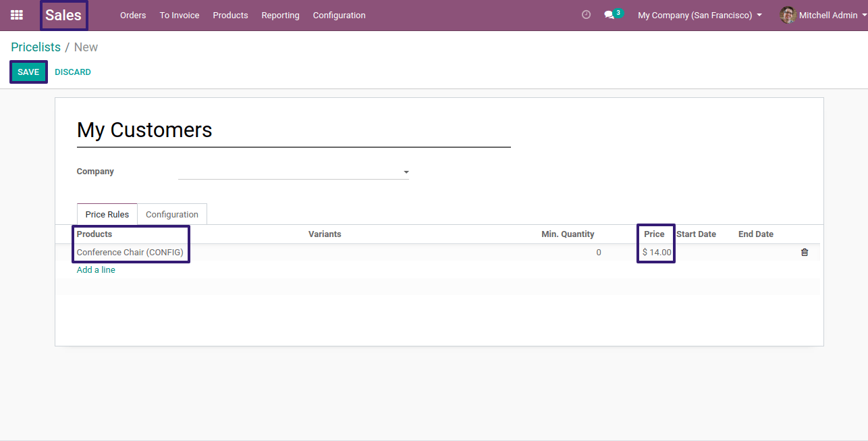This screenshot has height=441, width=868.
Task: Select the $ 14.00 price cell
Action: click(x=657, y=253)
